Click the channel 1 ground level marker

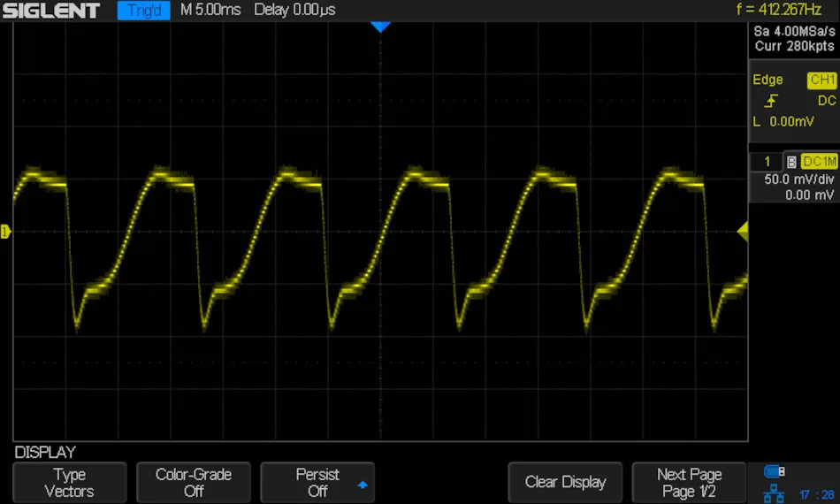coord(5,232)
